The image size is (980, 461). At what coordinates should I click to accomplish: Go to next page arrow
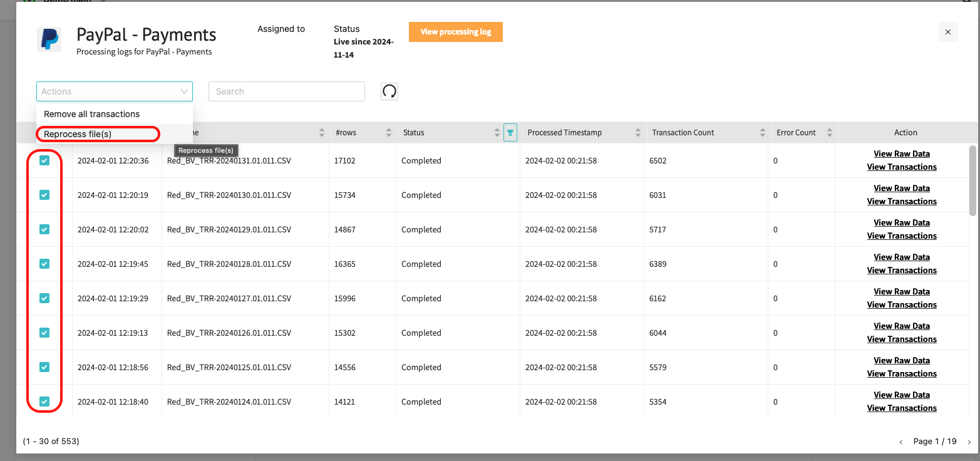969,442
